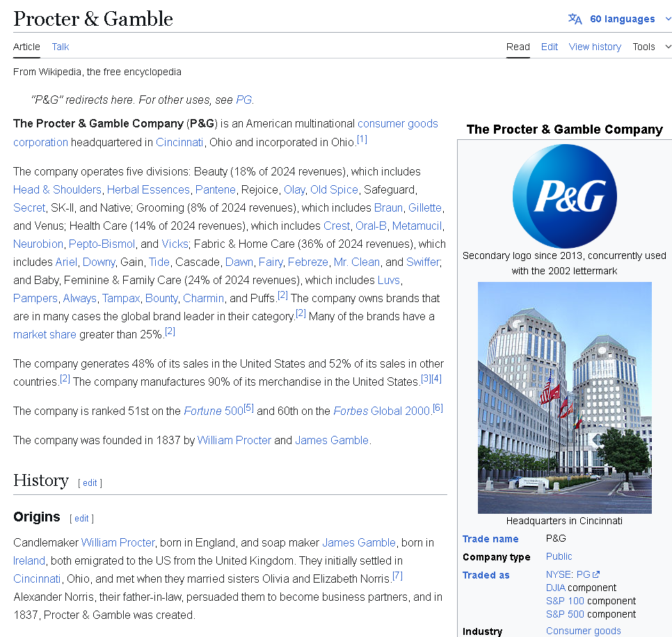
Task: Open the Pepto-Bismol link
Action: [x=102, y=244]
